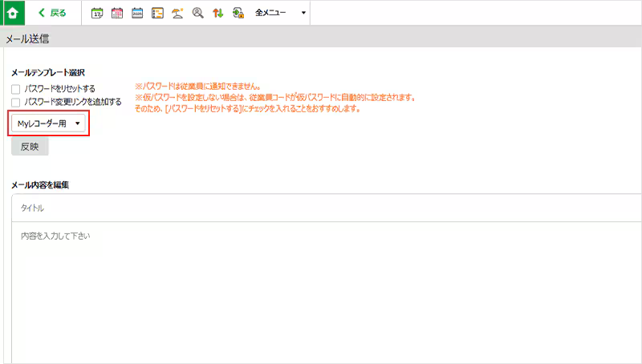Expand the Myレコーダー用 template dropdown
The width and height of the screenshot is (642, 364).
click(x=49, y=123)
